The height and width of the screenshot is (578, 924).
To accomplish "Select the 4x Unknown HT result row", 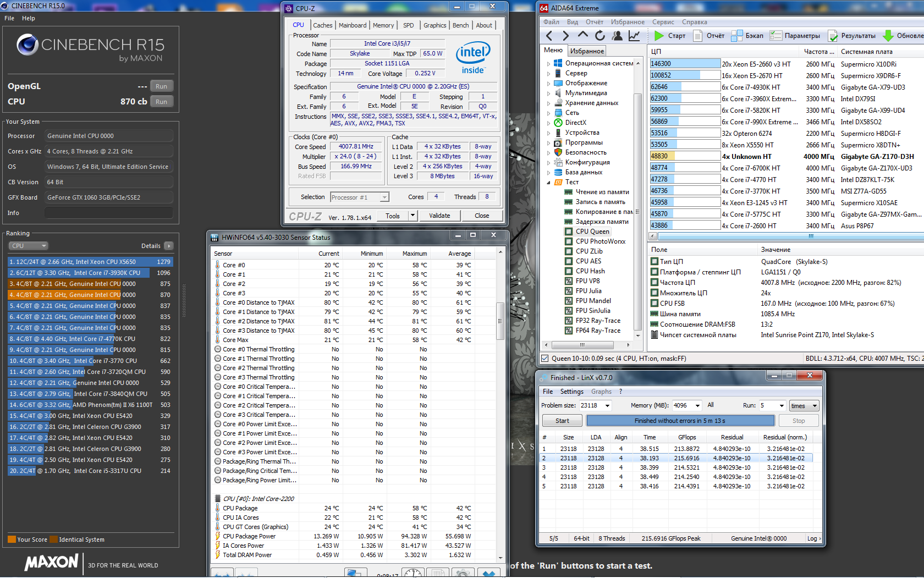I will 787,156.
